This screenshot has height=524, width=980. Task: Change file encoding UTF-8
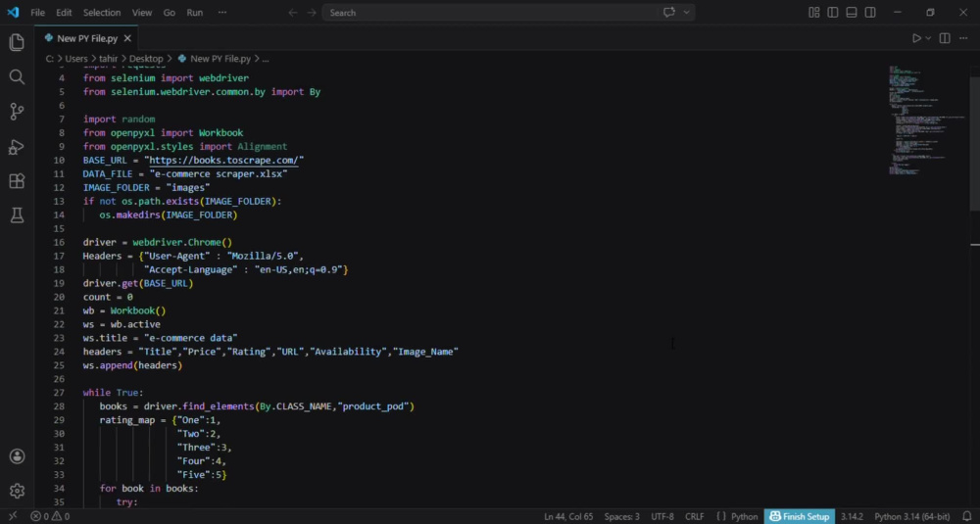[662, 516]
